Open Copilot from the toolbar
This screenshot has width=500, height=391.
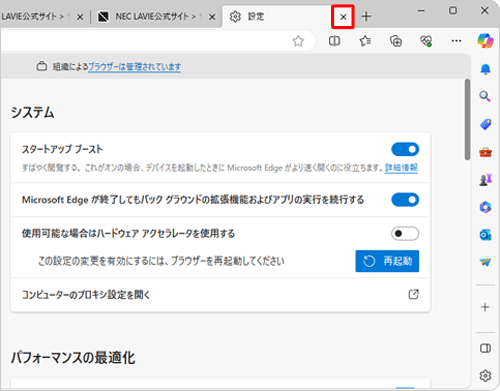(x=485, y=41)
